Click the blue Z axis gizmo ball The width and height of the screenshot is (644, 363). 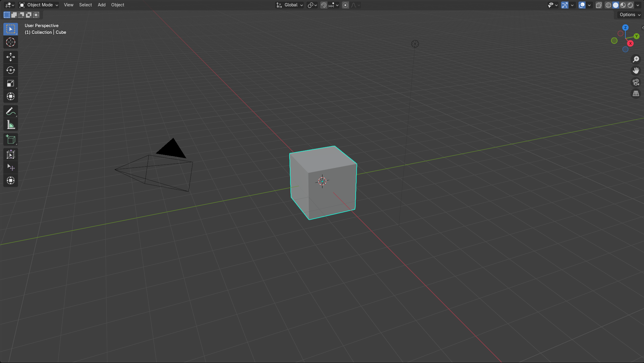pyautogui.click(x=625, y=27)
